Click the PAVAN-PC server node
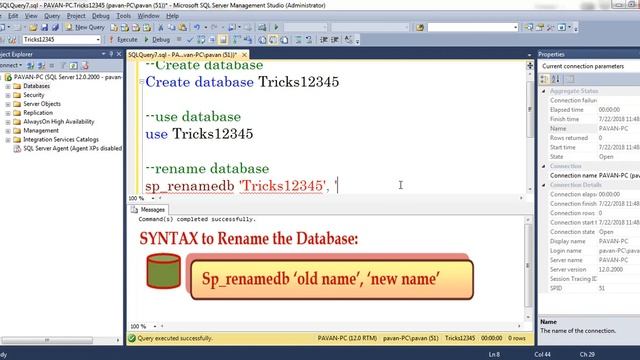Screen dimensions: 640x360 coord(67,77)
